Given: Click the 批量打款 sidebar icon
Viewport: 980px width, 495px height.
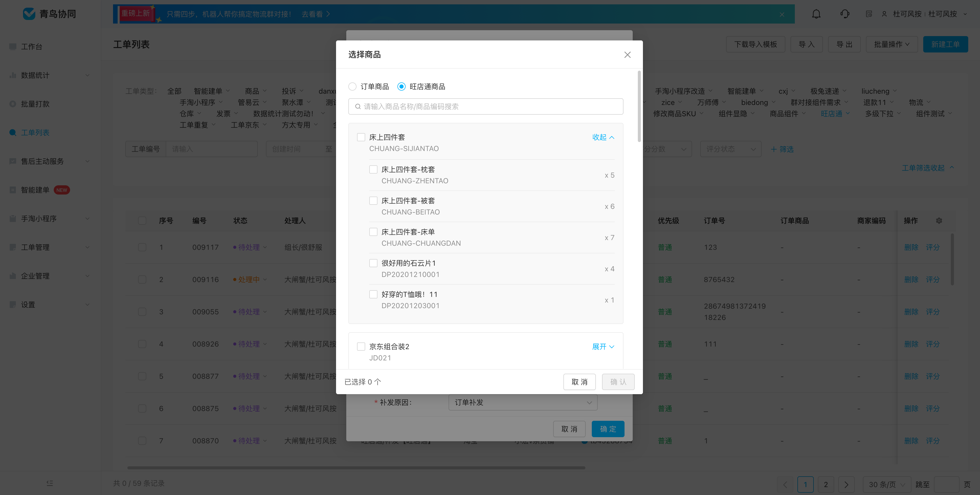Looking at the screenshot, I should pyautogui.click(x=13, y=104).
